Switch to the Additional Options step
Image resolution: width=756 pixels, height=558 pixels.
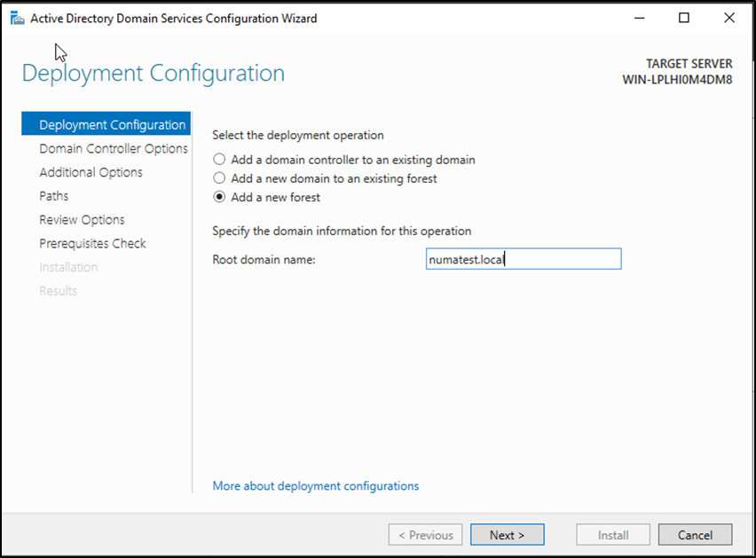coord(91,172)
